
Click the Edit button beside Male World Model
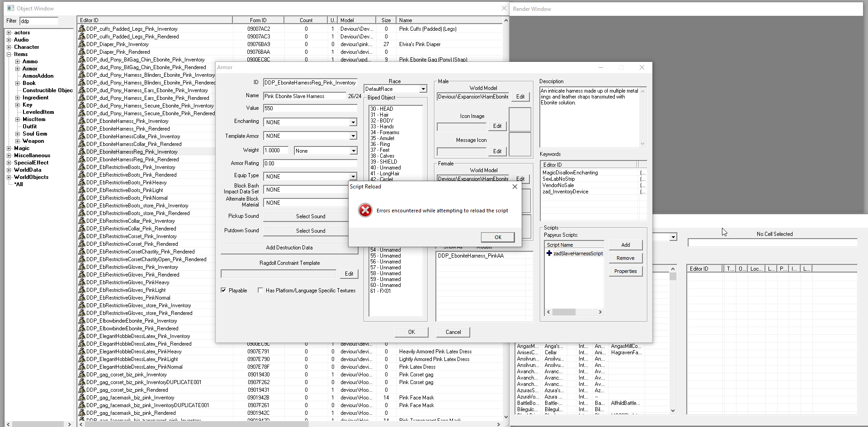point(520,97)
